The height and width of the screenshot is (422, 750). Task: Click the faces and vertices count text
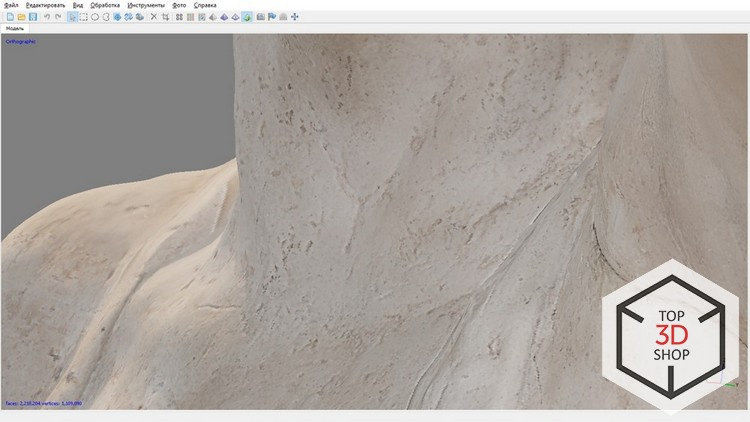(44, 403)
